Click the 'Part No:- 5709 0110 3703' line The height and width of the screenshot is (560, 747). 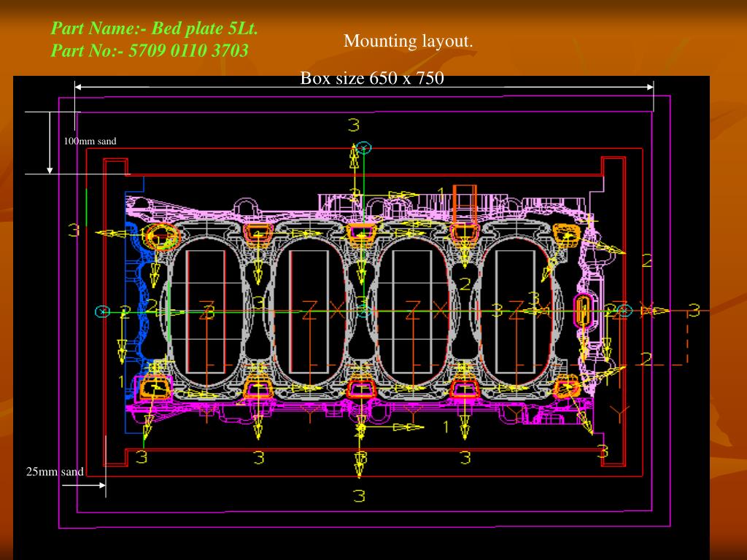[150, 50]
